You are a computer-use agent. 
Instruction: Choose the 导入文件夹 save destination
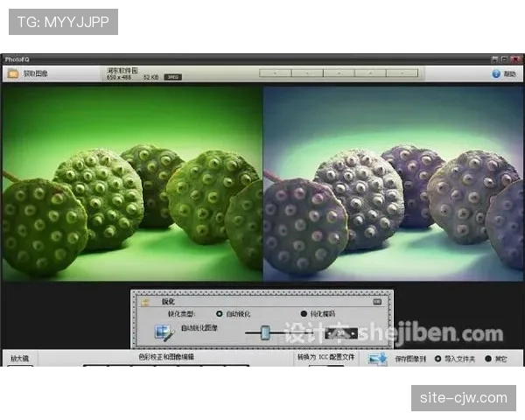437,358
